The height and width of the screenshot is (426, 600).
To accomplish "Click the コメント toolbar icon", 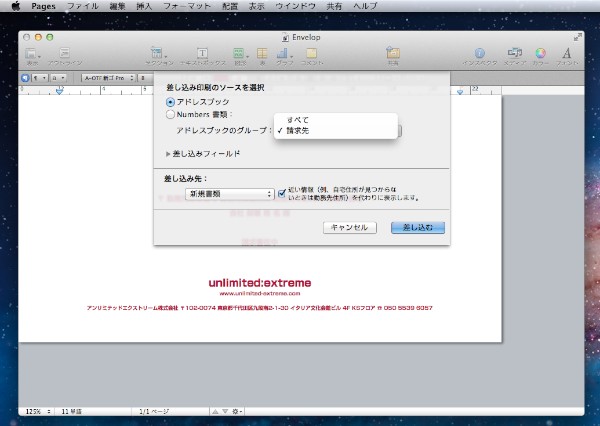I will 311,56.
